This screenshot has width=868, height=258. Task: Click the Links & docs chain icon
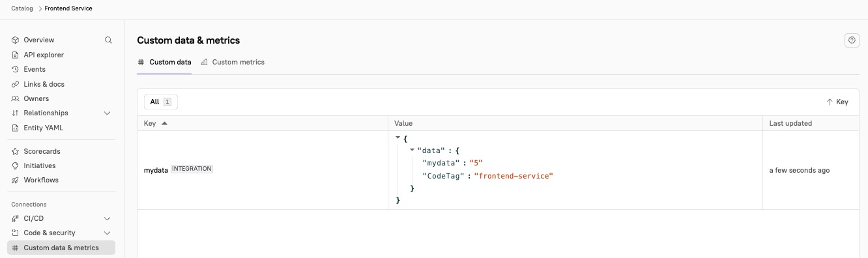16,84
